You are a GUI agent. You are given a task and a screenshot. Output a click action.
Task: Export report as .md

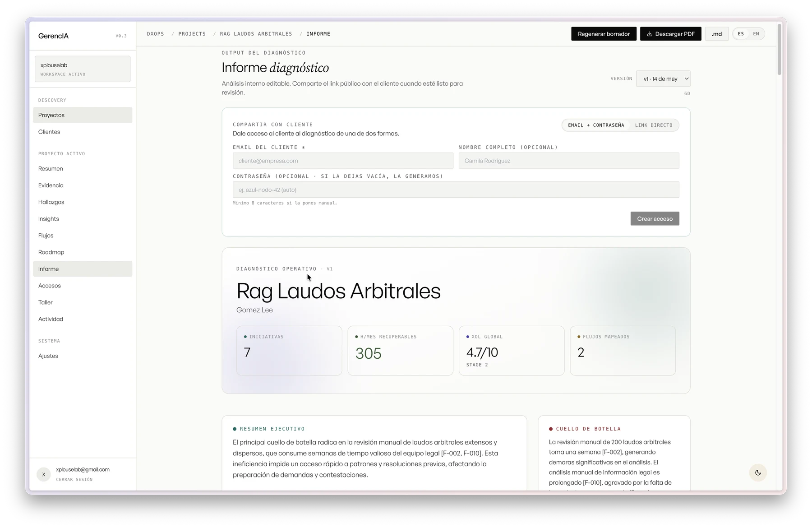click(716, 34)
